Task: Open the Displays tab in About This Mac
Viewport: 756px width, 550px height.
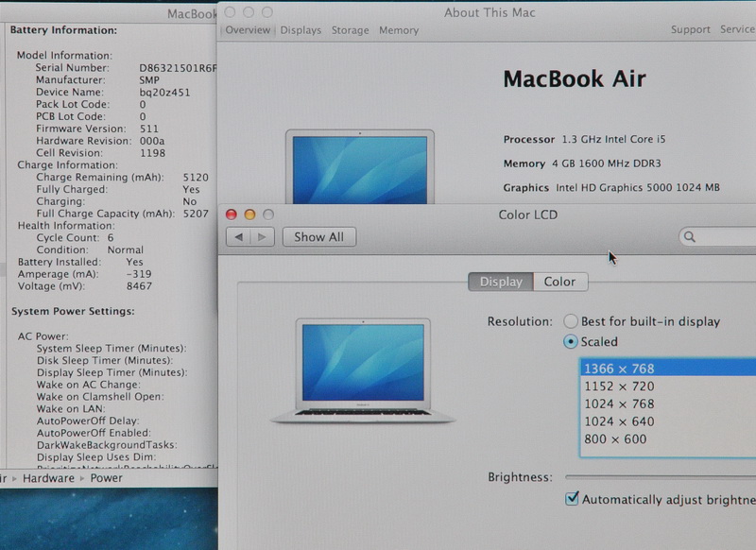Action: coord(301,30)
